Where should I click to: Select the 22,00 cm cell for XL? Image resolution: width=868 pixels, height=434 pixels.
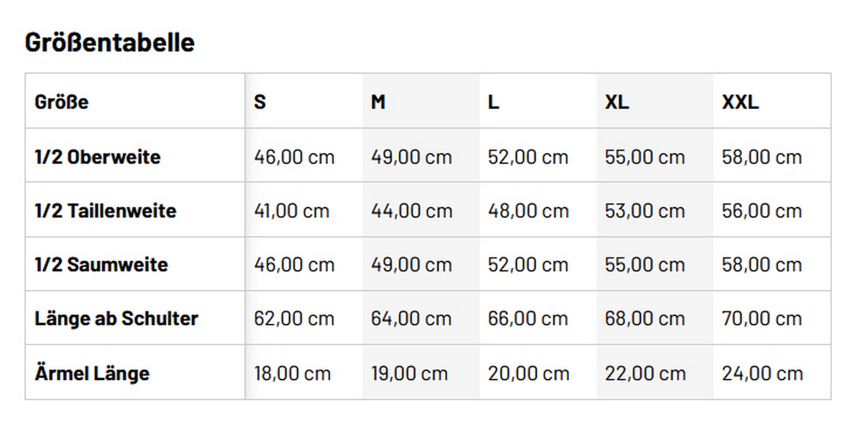click(645, 373)
